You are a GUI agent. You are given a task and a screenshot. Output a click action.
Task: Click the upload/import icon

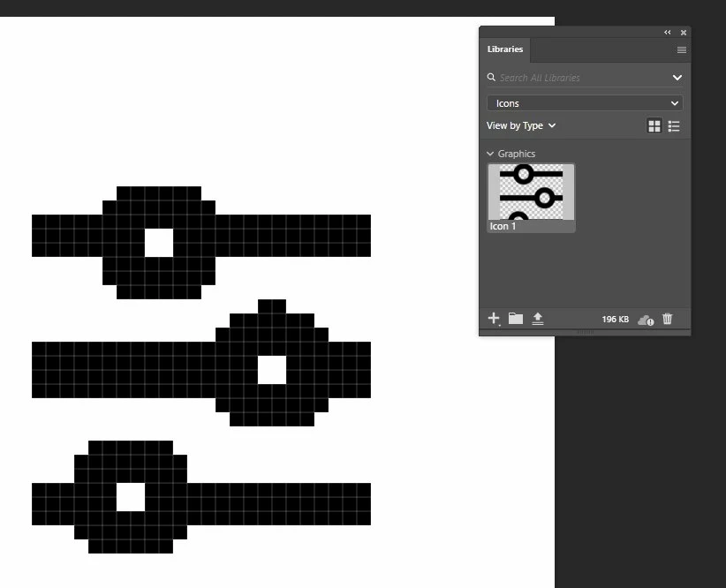coord(538,319)
